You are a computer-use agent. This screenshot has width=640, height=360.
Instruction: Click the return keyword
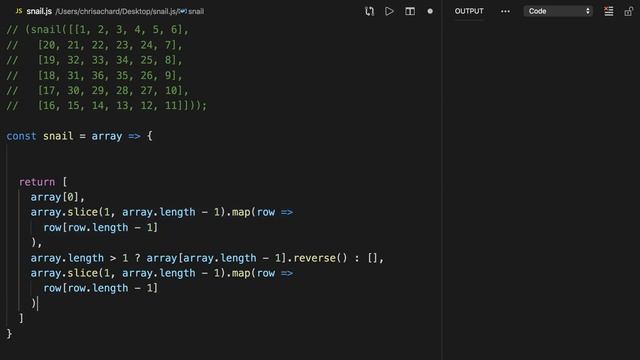37,182
